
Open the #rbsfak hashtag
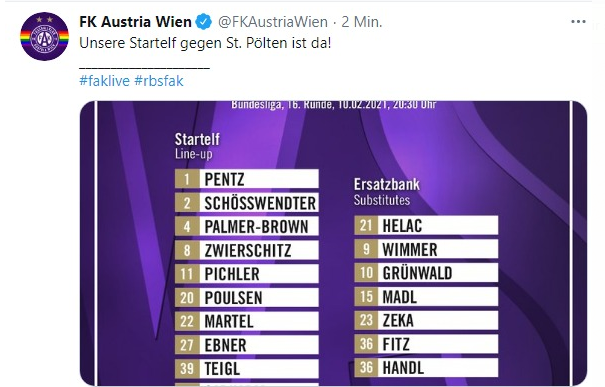point(159,81)
